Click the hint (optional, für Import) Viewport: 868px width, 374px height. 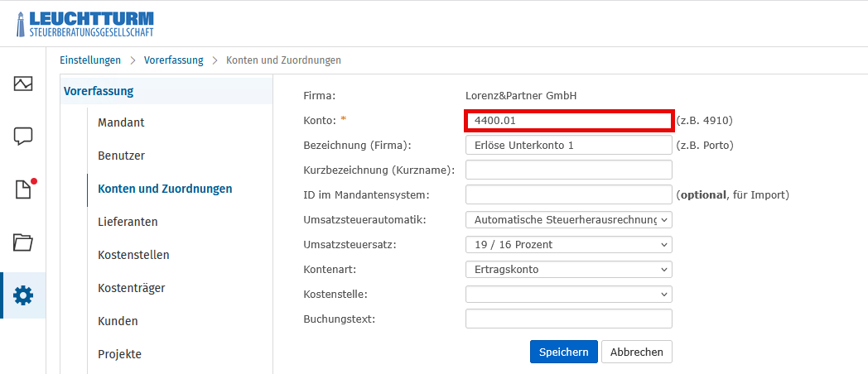[732, 195]
